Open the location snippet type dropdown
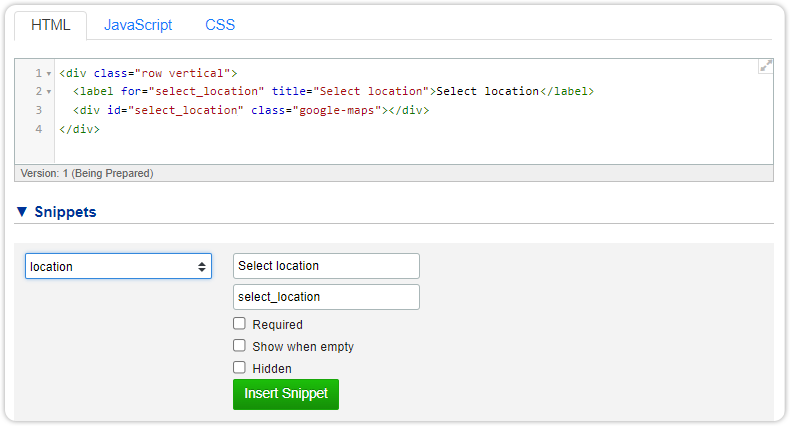Image resolution: width=790 pixels, height=426 pixels. [118, 266]
